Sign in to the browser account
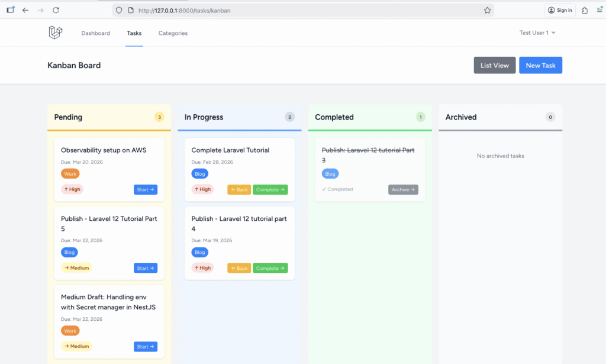The image size is (606, 364). (x=560, y=10)
